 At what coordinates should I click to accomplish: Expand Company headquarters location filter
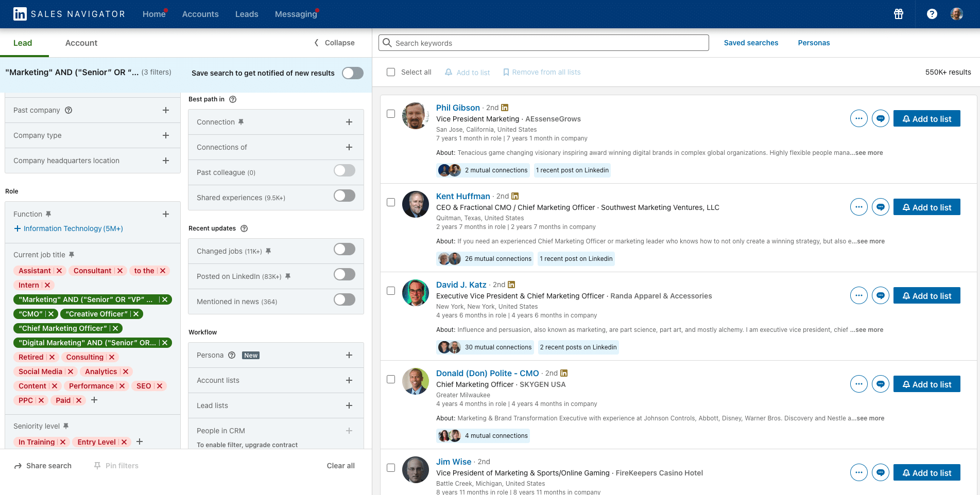click(x=166, y=161)
